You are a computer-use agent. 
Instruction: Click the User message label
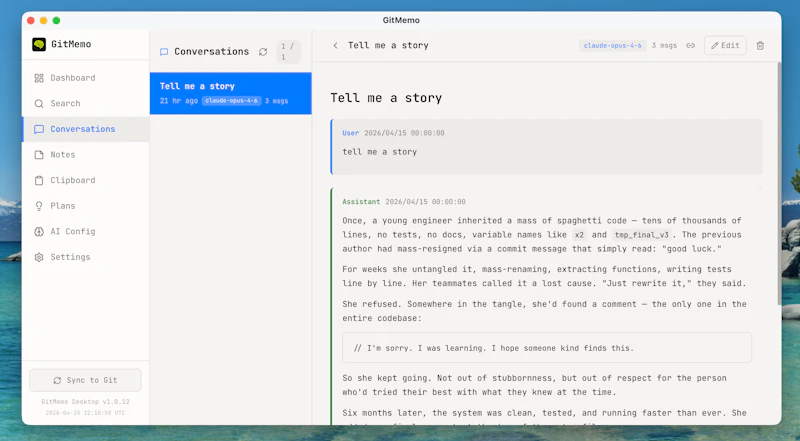coord(351,133)
